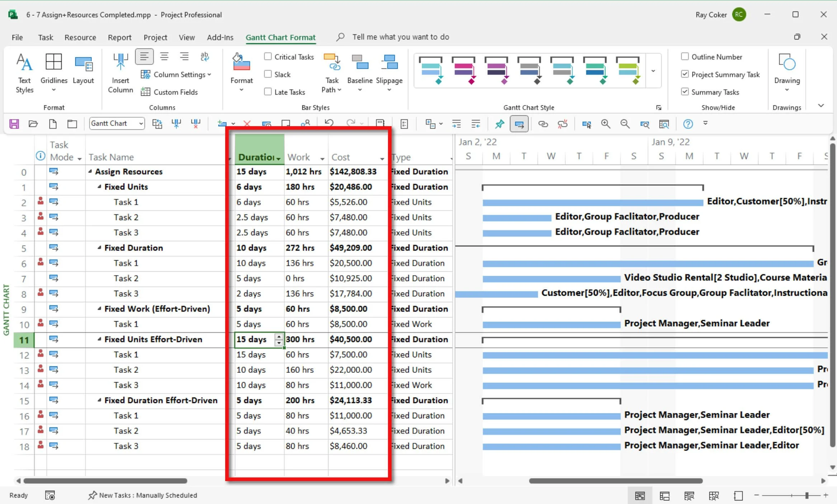Collapse the Fixed Units summary task

tap(99, 187)
